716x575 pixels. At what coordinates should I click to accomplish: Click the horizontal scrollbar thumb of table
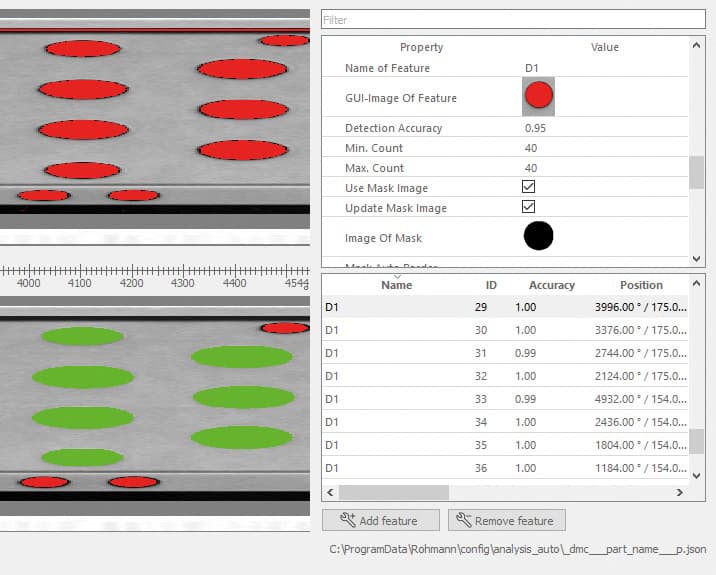click(x=394, y=492)
